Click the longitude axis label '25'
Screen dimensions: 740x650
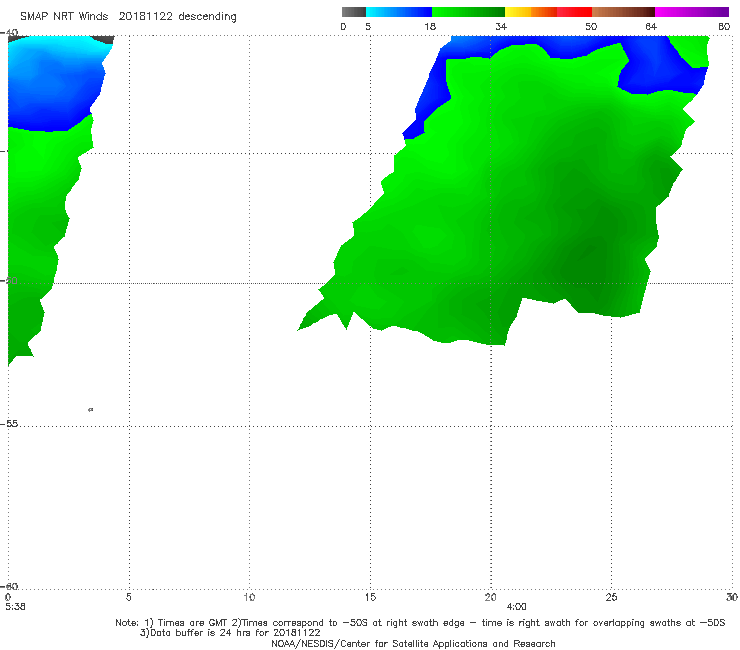point(611,597)
